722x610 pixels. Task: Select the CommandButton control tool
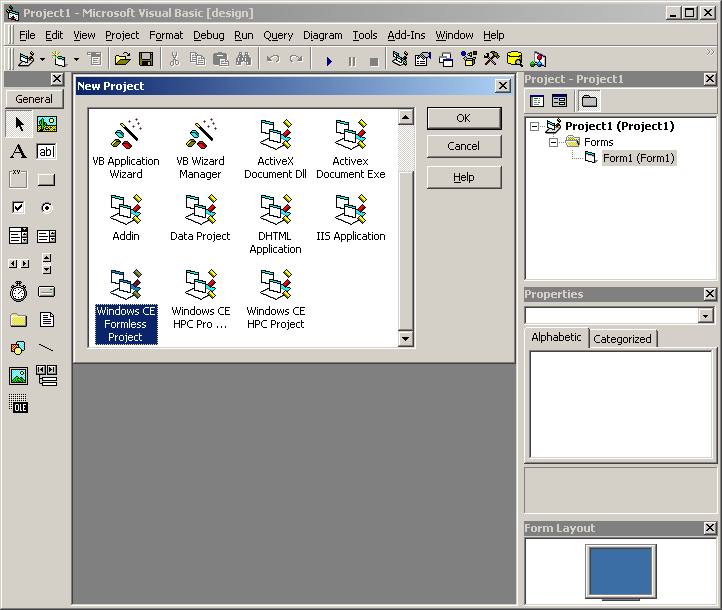[x=47, y=180]
